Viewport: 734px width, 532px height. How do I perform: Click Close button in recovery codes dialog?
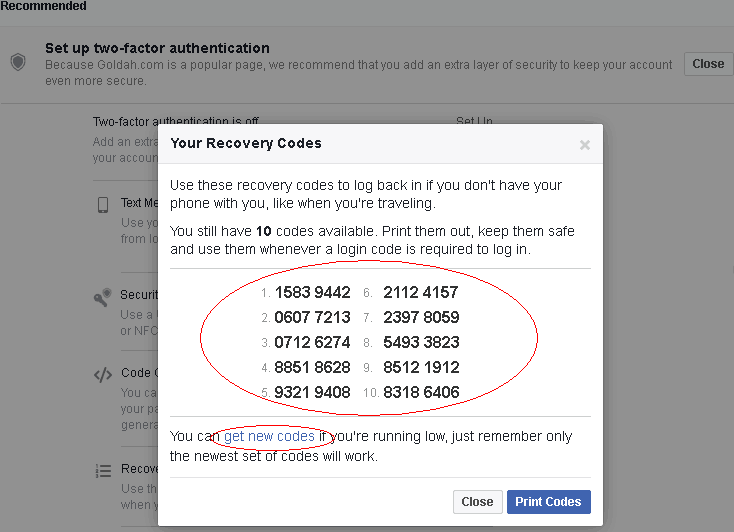click(x=477, y=502)
